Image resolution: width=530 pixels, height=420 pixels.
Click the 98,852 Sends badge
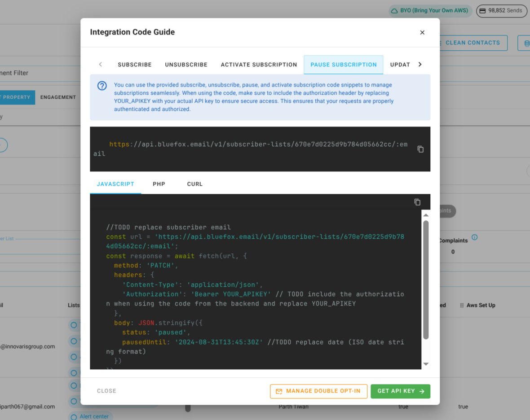502,10
